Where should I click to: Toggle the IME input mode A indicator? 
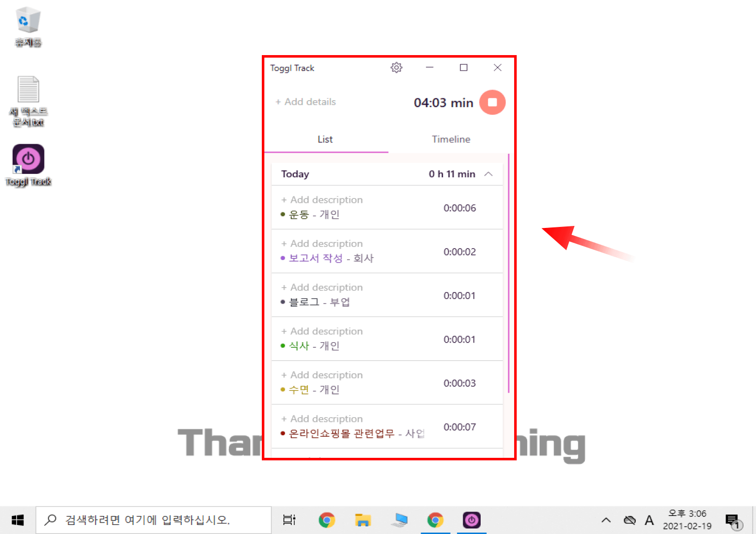tap(649, 520)
